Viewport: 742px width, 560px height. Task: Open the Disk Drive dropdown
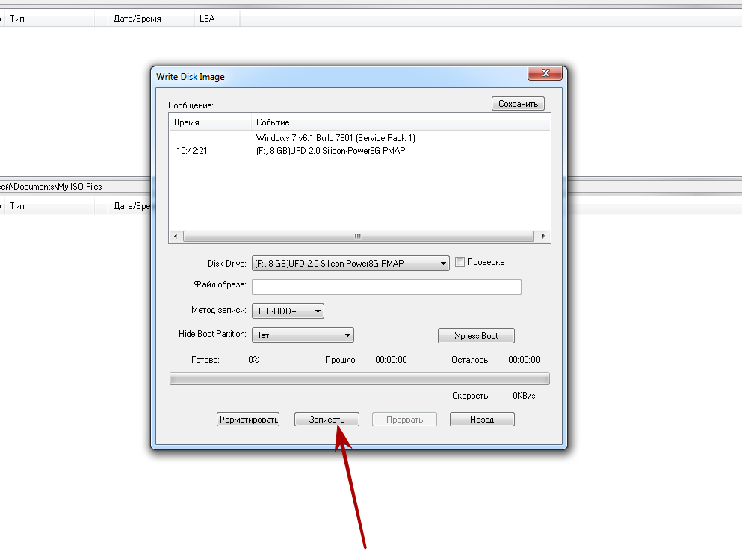350,264
